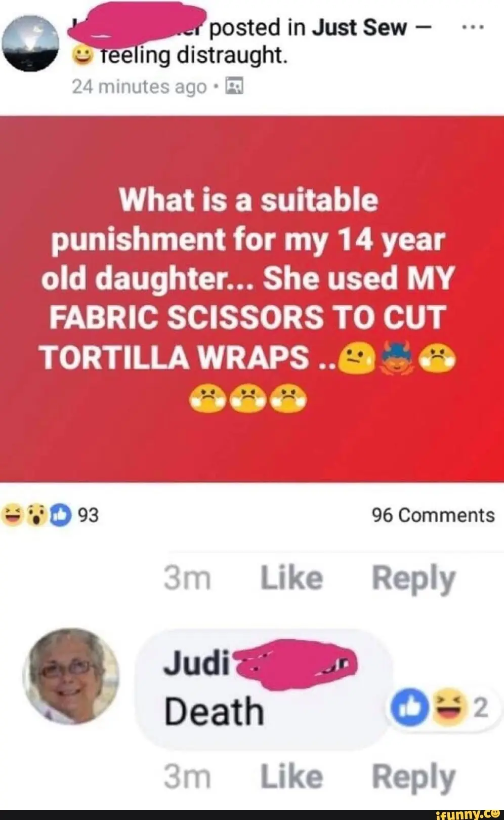Open the poster's profile picture
Viewport: 504px width, 820px height.
click(x=30, y=44)
